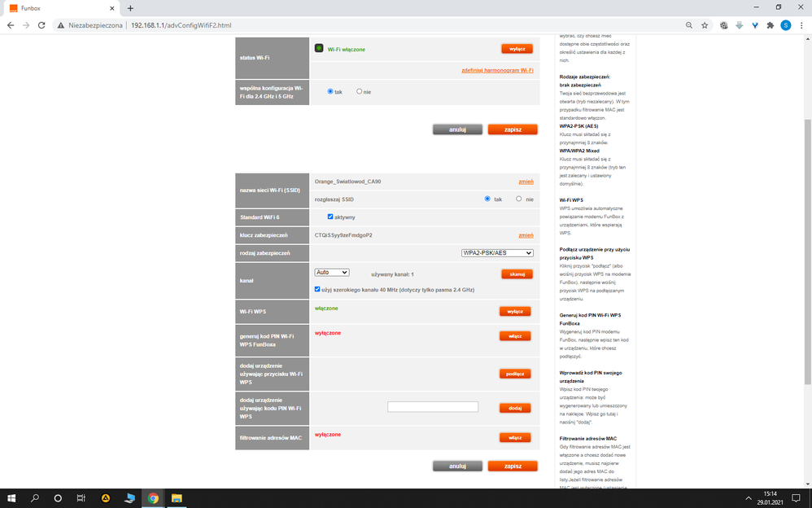
Task: Click zmień link for SSID name
Action: pyautogui.click(x=526, y=182)
